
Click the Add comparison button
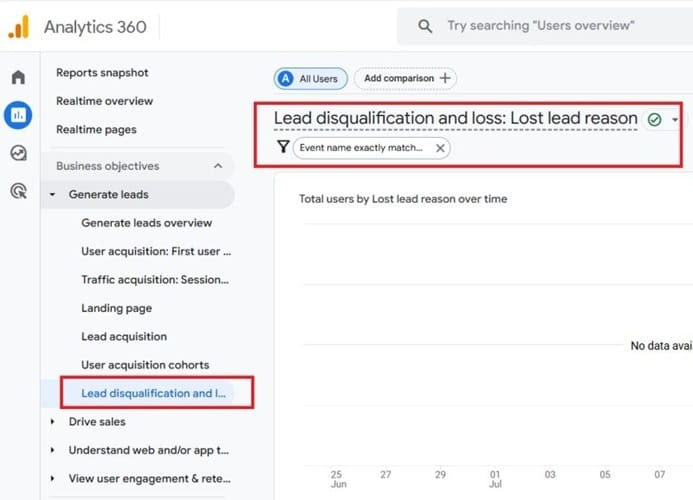(x=406, y=78)
